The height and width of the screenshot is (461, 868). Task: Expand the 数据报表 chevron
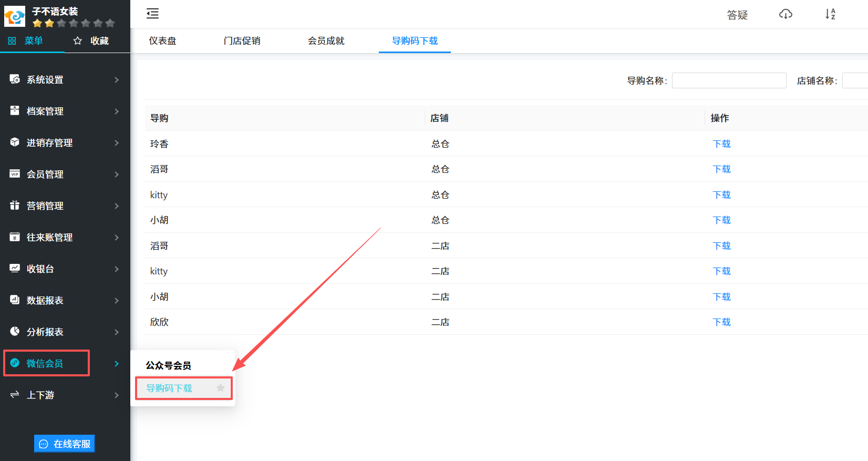[117, 301]
